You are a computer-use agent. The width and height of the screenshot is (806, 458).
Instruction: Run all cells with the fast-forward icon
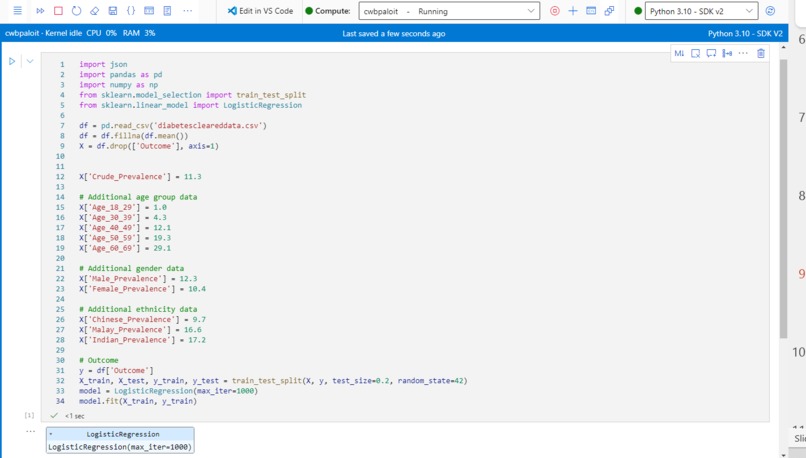tap(40, 10)
